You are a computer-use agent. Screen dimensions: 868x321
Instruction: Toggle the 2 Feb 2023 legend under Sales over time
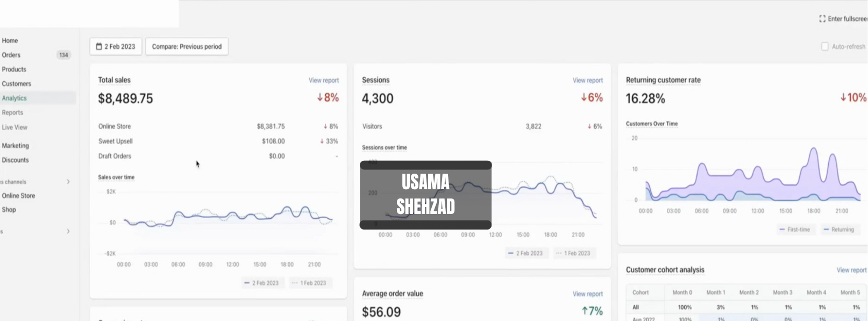pos(262,283)
